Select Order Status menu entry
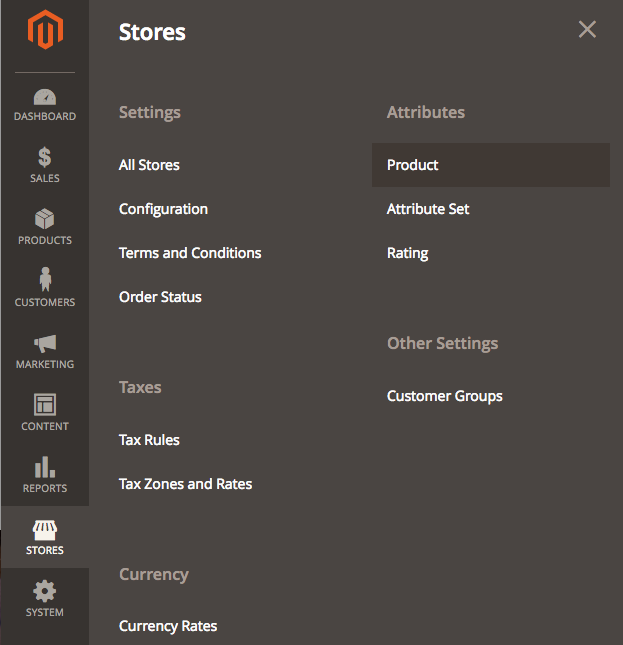 tap(160, 297)
